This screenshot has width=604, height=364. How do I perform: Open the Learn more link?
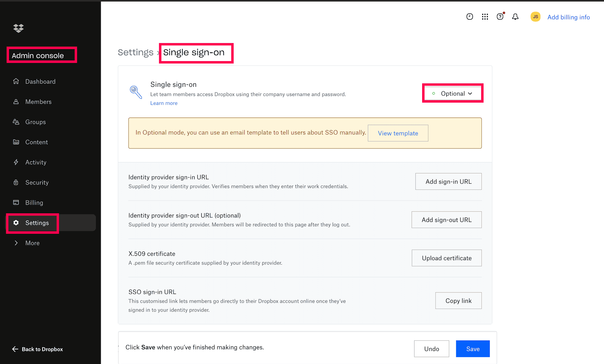[x=164, y=103]
